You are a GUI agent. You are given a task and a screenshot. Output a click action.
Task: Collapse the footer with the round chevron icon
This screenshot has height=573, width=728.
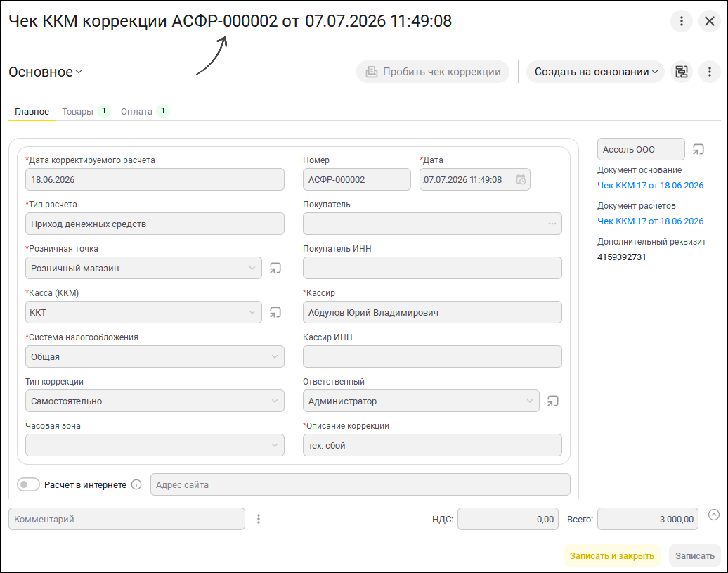pos(714,514)
